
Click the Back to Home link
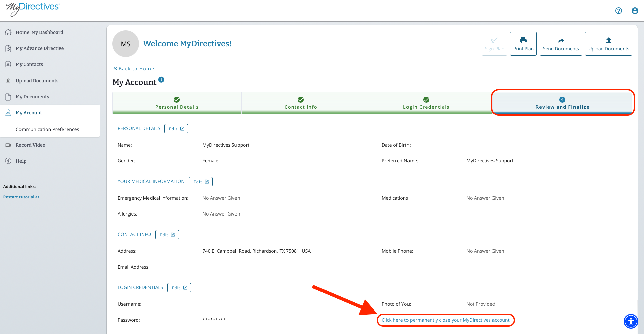pos(136,69)
